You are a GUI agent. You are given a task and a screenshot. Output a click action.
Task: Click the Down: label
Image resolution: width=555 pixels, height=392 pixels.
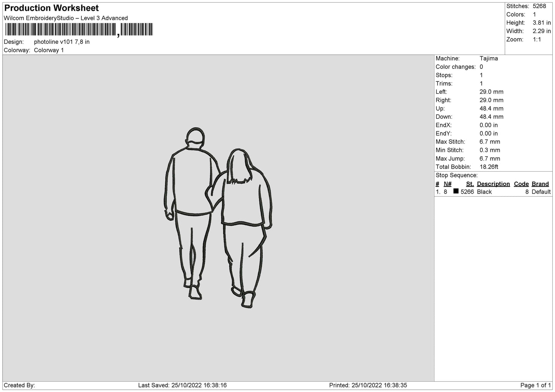(x=444, y=117)
